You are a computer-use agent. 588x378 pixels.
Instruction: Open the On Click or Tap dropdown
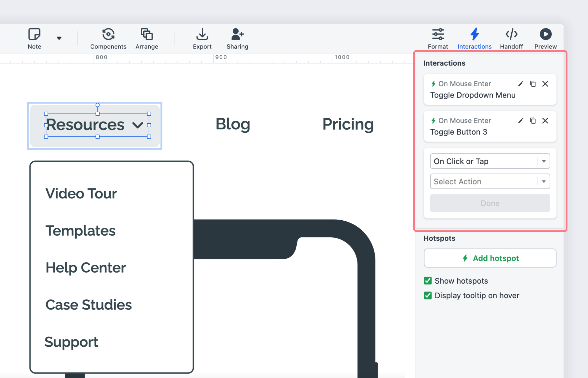tap(490, 161)
